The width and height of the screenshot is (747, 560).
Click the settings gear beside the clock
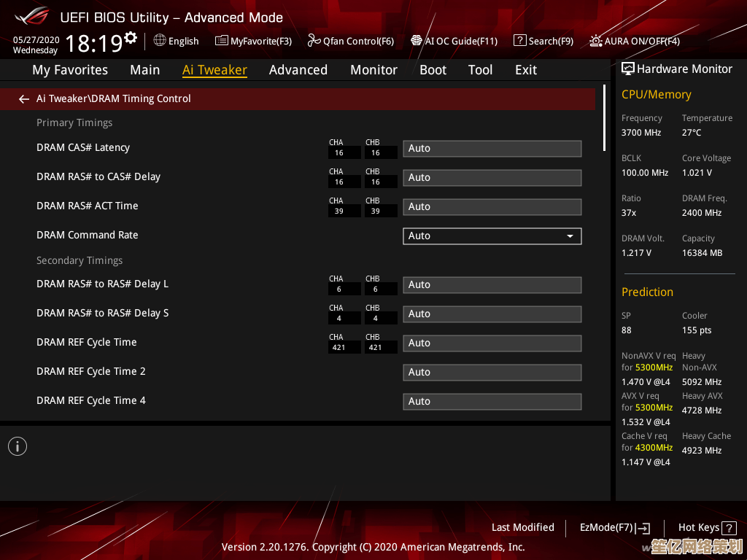[131, 37]
